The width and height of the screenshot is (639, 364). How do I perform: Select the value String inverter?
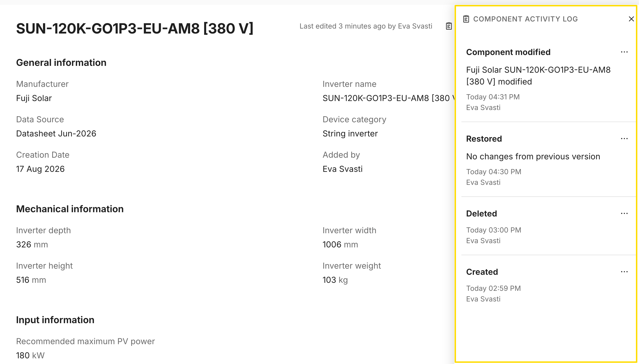tap(350, 134)
